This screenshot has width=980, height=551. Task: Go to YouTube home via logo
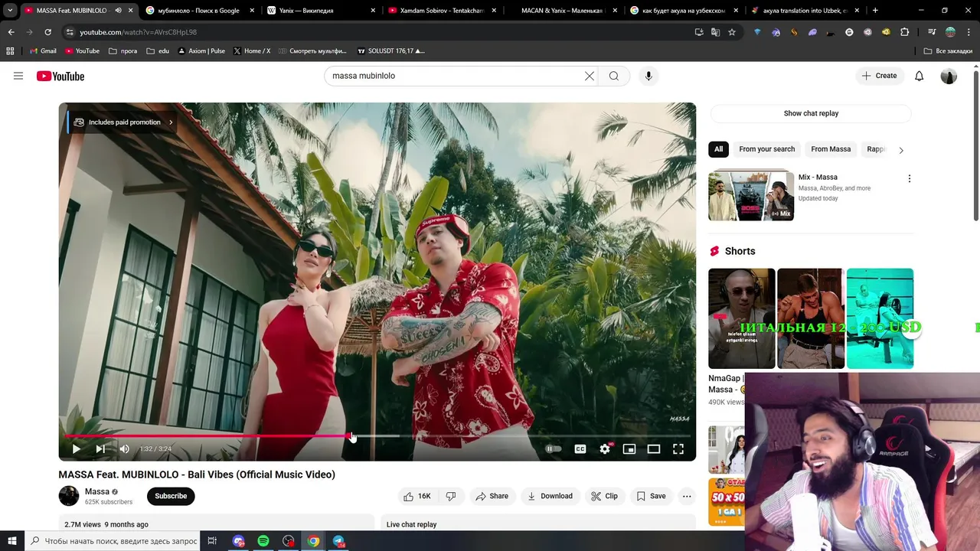tap(60, 76)
